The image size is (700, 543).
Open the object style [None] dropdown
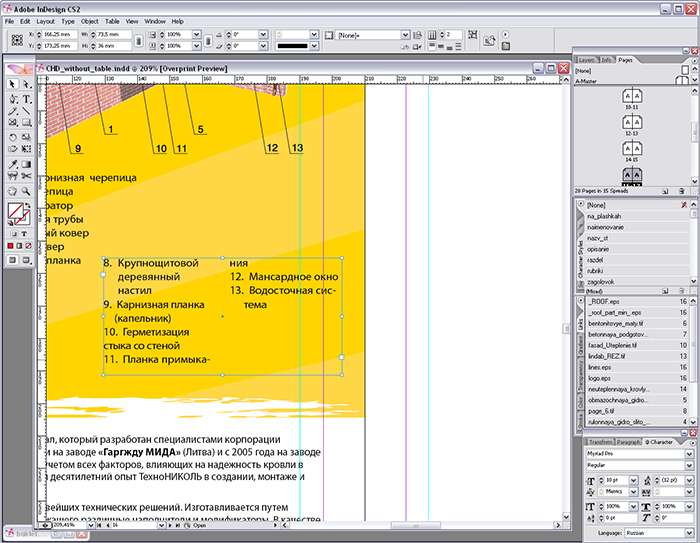405,35
